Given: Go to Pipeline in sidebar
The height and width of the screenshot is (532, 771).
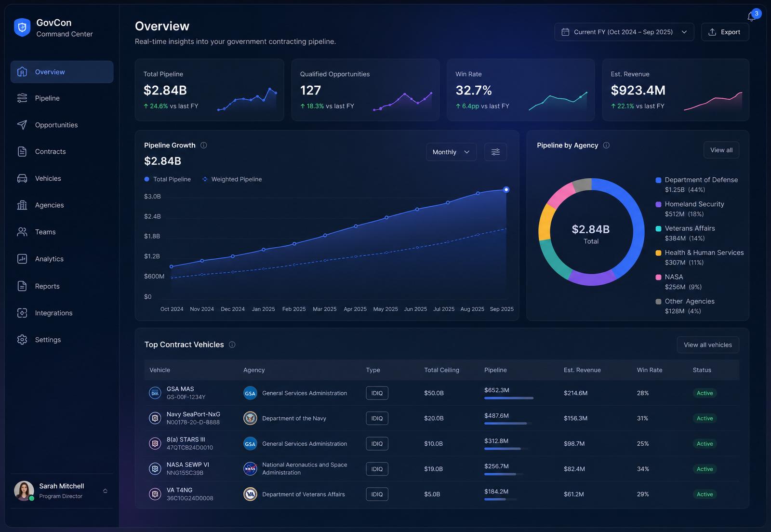Looking at the screenshot, I should [62, 98].
